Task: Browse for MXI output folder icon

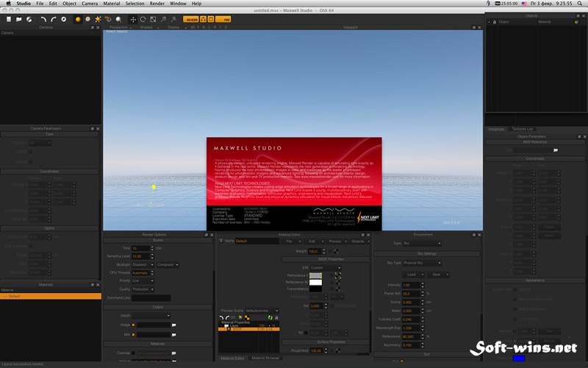Action: coord(173,335)
